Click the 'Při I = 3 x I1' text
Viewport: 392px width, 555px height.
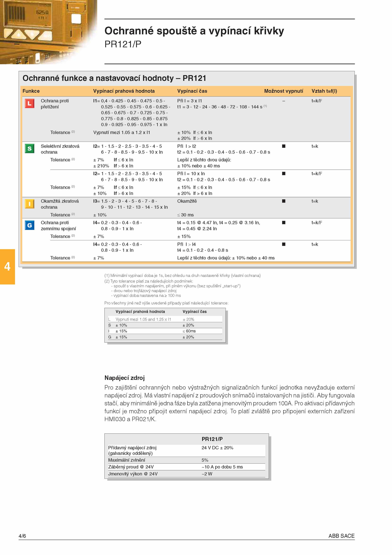[x=190, y=101]
